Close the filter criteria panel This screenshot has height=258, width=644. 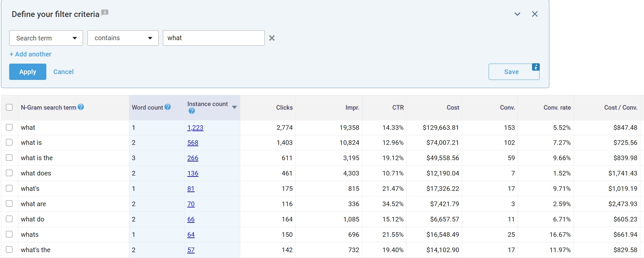[x=535, y=14]
